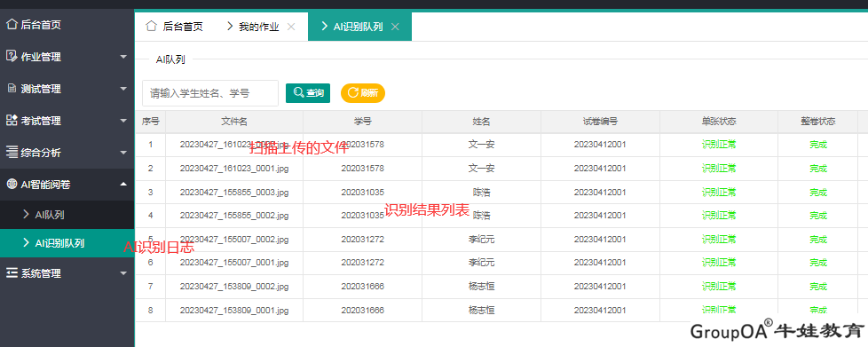
Task: Select file 20230427_155855_0003.jpg
Action: click(234, 192)
